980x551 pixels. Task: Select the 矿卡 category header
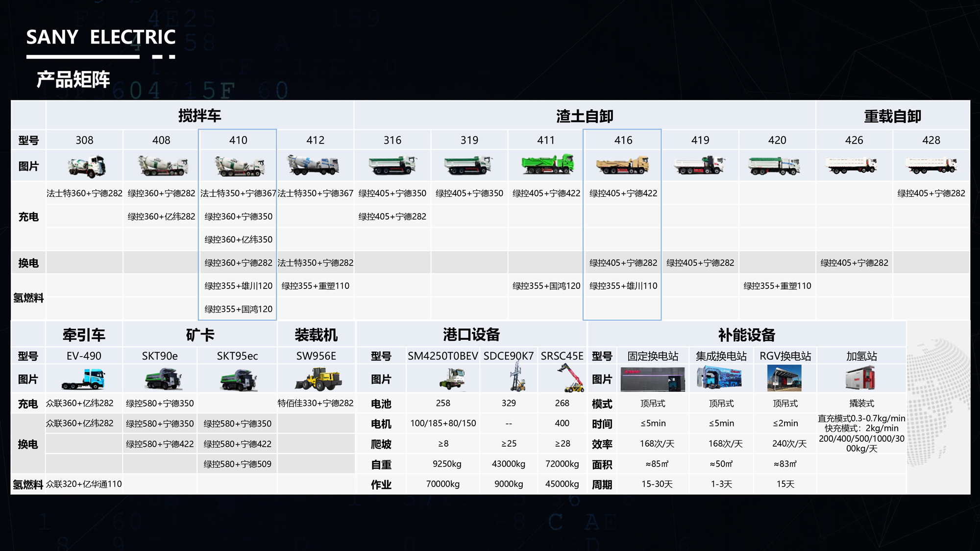200,335
